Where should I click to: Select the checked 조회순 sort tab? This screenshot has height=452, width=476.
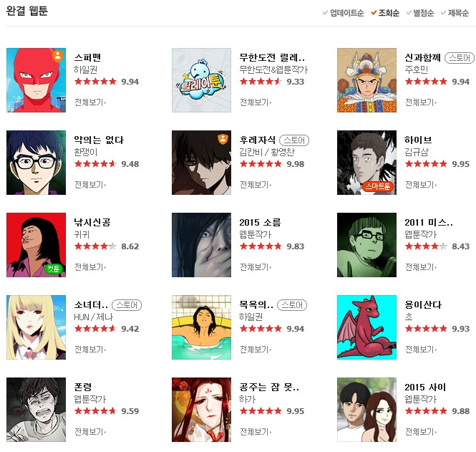385,13
